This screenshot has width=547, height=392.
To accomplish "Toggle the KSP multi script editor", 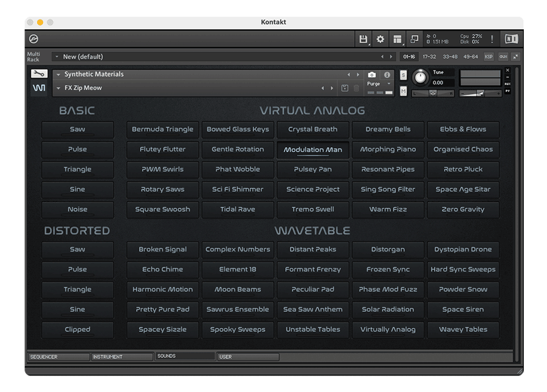I will coord(489,57).
